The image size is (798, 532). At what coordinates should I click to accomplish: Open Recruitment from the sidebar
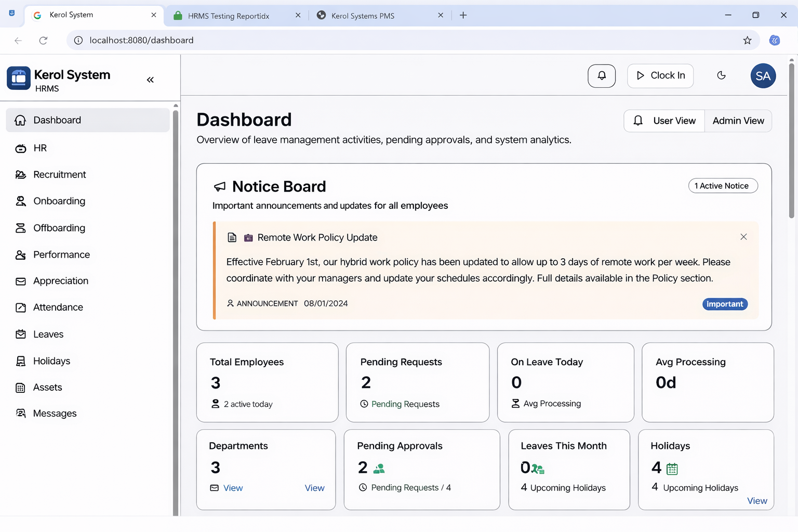tap(60, 175)
